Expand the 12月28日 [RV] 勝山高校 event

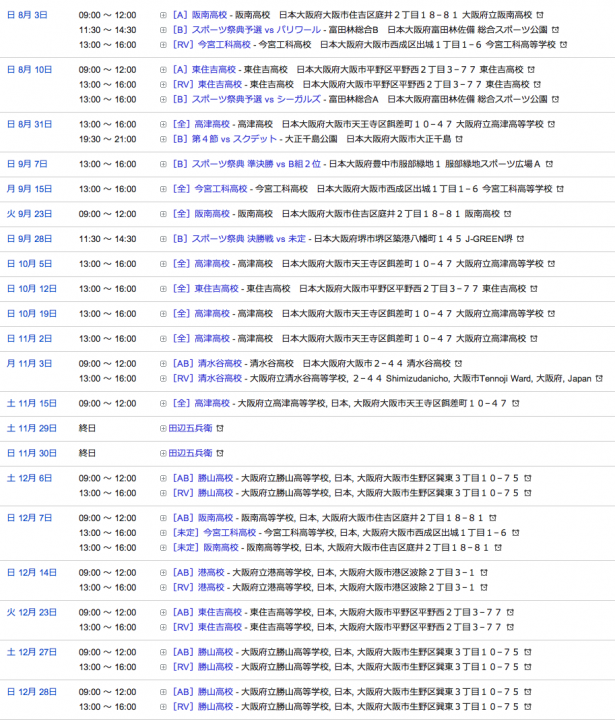point(163,707)
